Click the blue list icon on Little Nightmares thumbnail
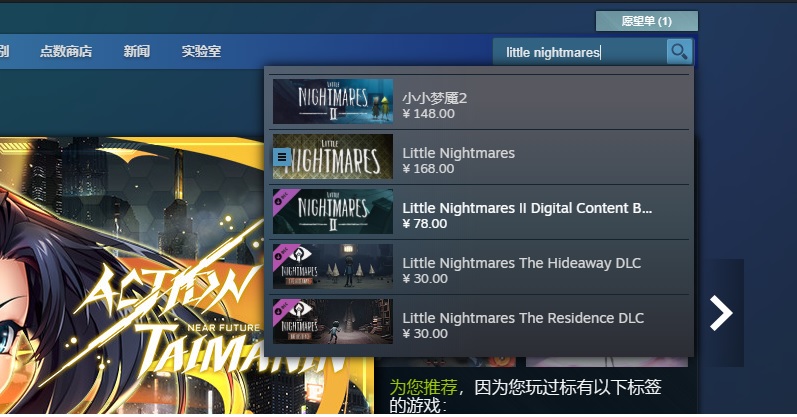 (x=282, y=157)
